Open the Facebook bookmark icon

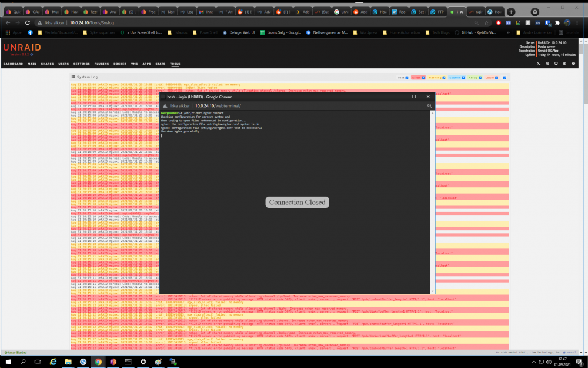(x=31, y=32)
